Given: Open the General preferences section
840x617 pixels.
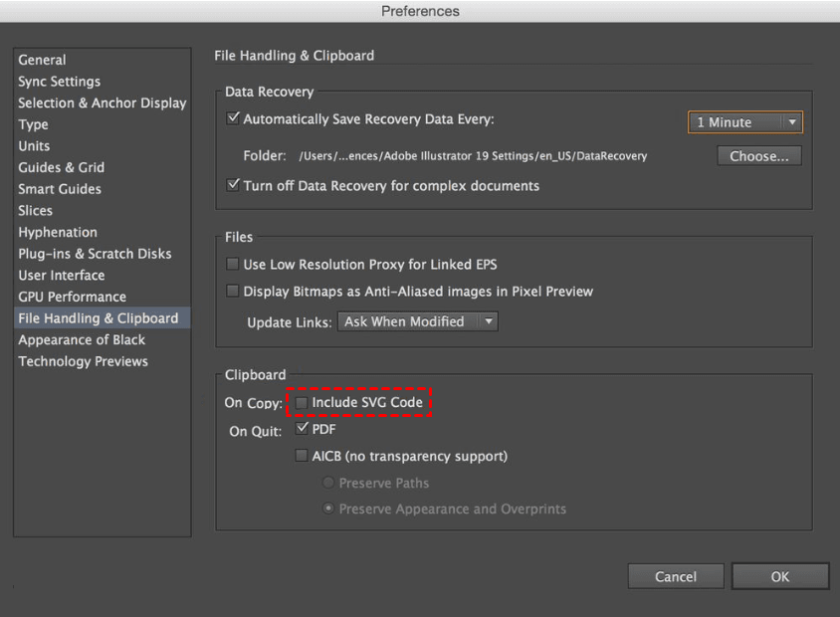Looking at the screenshot, I should (x=43, y=60).
